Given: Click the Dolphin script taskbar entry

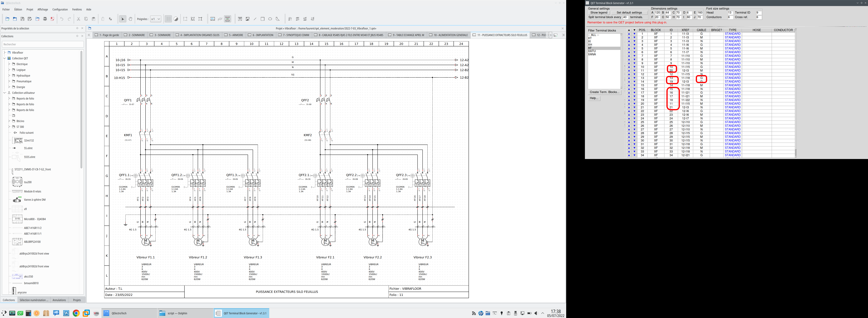Looking at the screenshot, I should point(185,313).
